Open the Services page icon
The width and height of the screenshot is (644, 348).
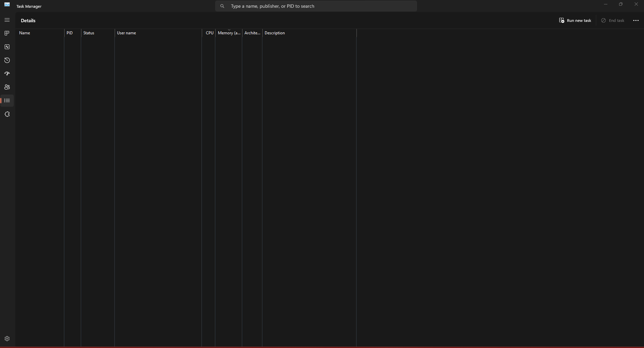click(7, 114)
